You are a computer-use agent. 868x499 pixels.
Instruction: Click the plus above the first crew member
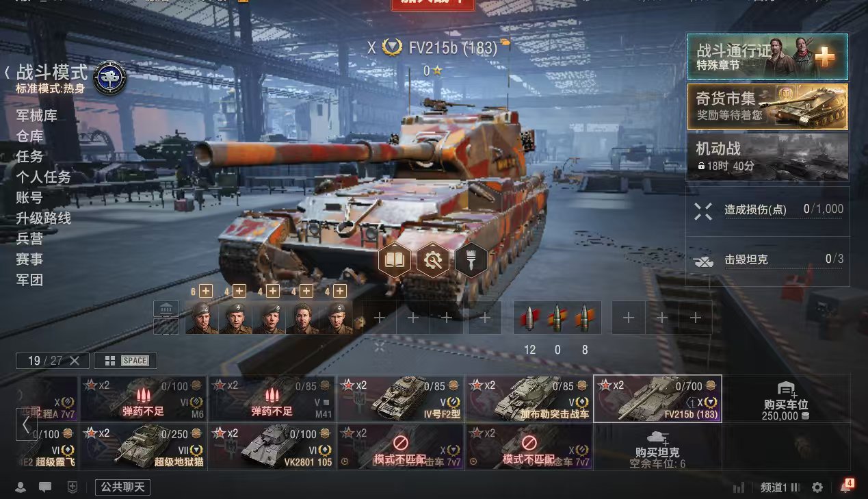pyautogui.click(x=205, y=292)
